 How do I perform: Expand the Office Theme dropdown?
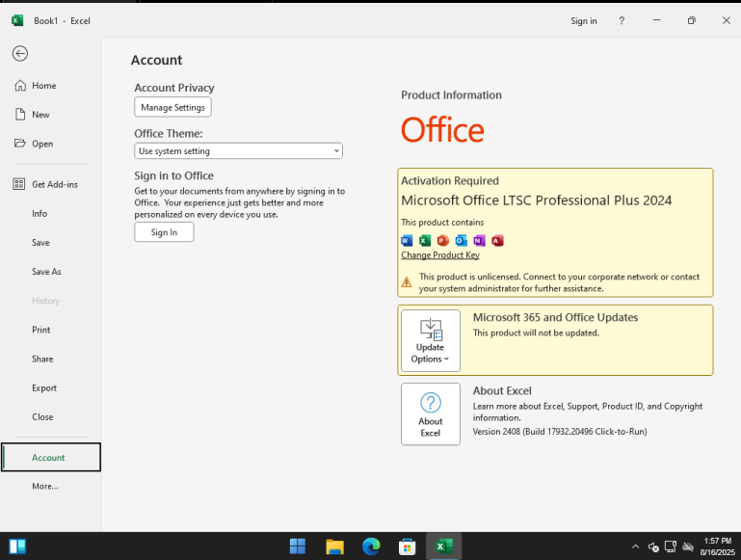[x=238, y=151]
